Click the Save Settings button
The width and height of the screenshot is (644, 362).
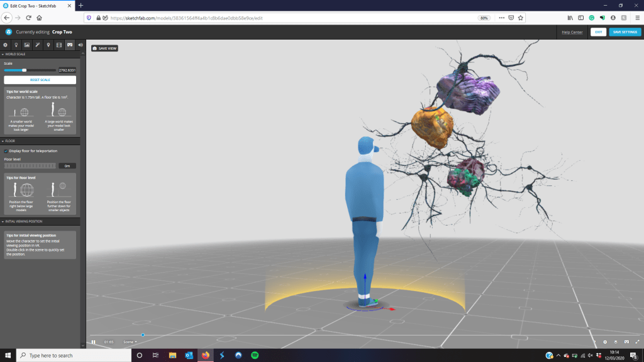(x=625, y=31)
